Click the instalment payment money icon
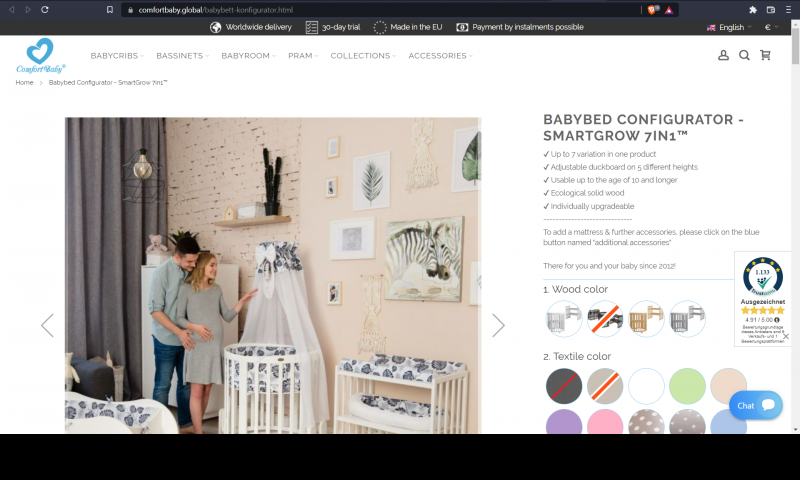 click(462, 27)
